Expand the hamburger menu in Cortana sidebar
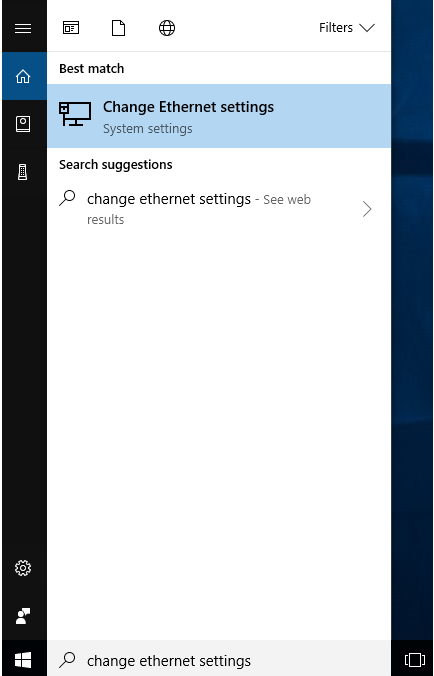 coord(23,28)
